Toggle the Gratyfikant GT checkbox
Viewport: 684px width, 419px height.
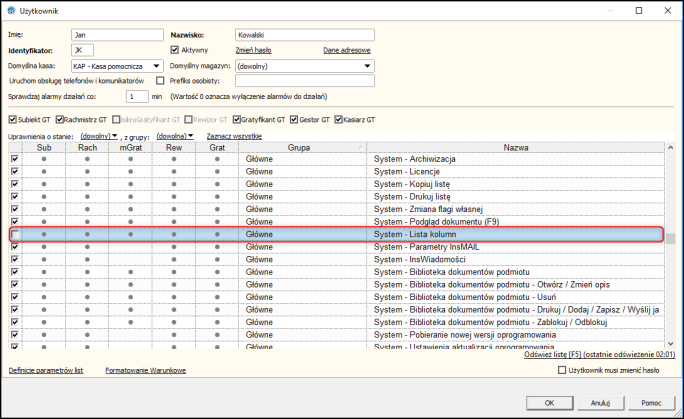click(237, 119)
